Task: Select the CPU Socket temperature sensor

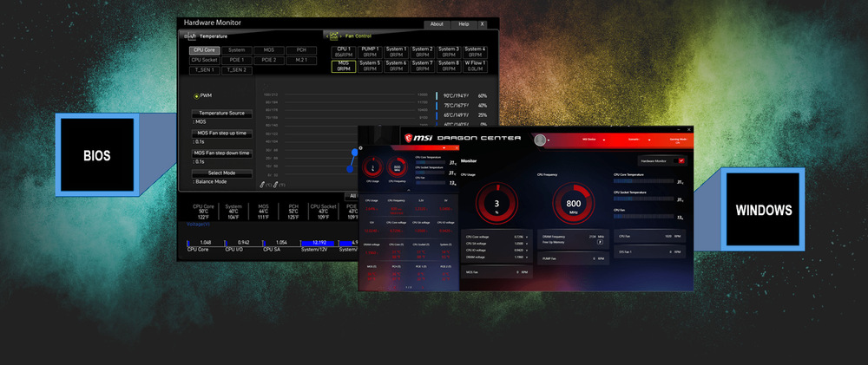Action: (x=205, y=60)
